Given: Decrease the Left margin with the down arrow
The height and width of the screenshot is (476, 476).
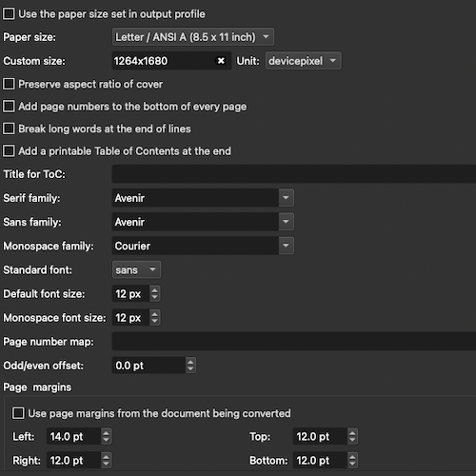Looking at the screenshot, I should coord(106,441).
